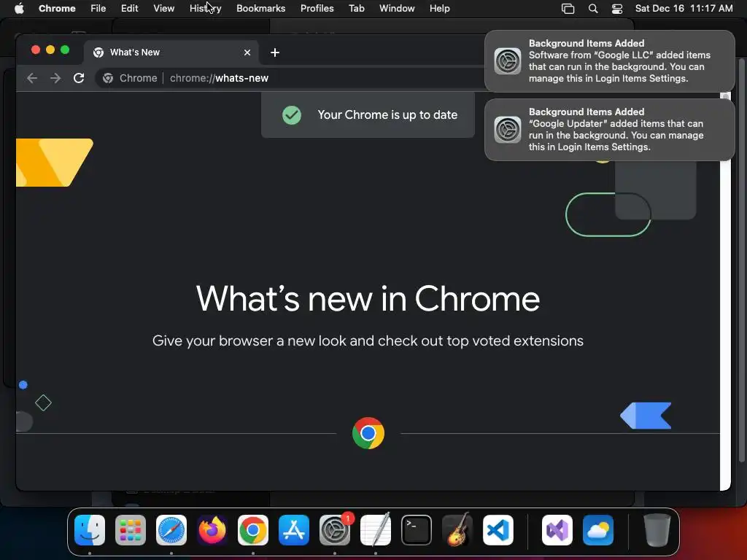747x560 pixels.
Task: Open the cloud weather app in the Dock
Action: coord(598,530)
